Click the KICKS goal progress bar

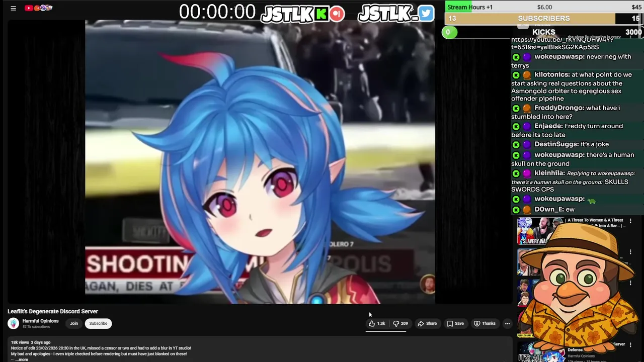(544, 32)
